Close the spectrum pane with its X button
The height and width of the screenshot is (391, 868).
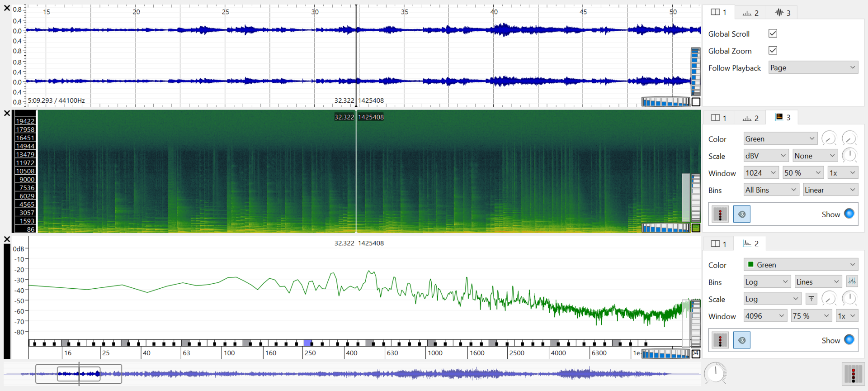(7, 239)
